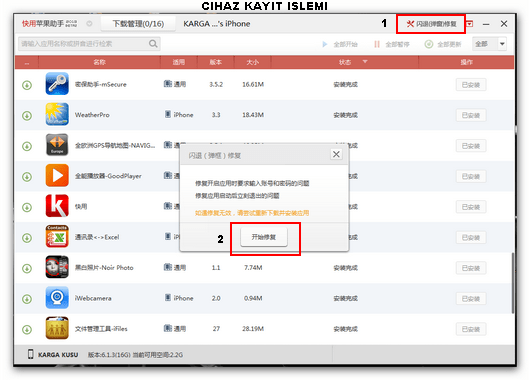530x380 pixels.
Task: Click the iWebcamera app icon
Action: pyautogui.click(x=57, y=298)
